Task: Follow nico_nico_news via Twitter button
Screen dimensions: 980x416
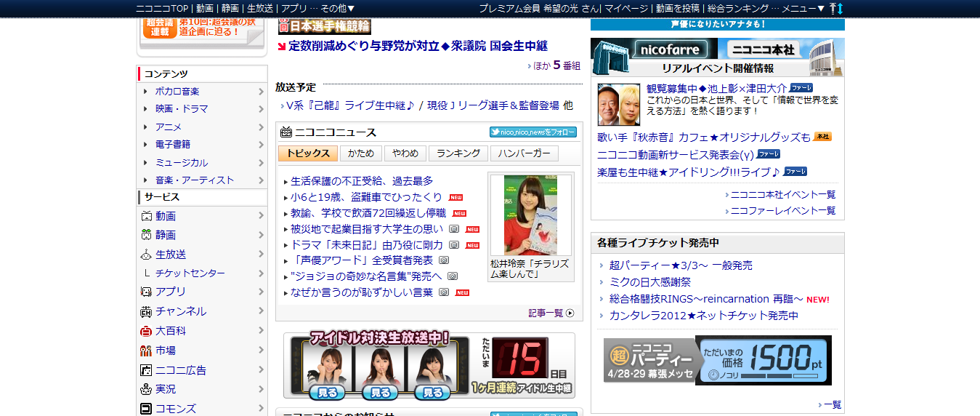Action: pyautogui.click(x=533, y=132)
